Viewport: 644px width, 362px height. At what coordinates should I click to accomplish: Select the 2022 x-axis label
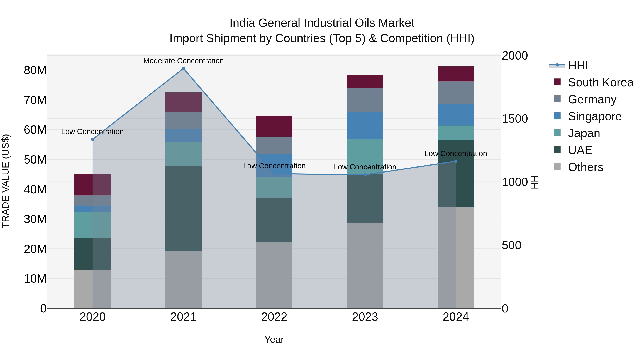(x=274, y=317)
